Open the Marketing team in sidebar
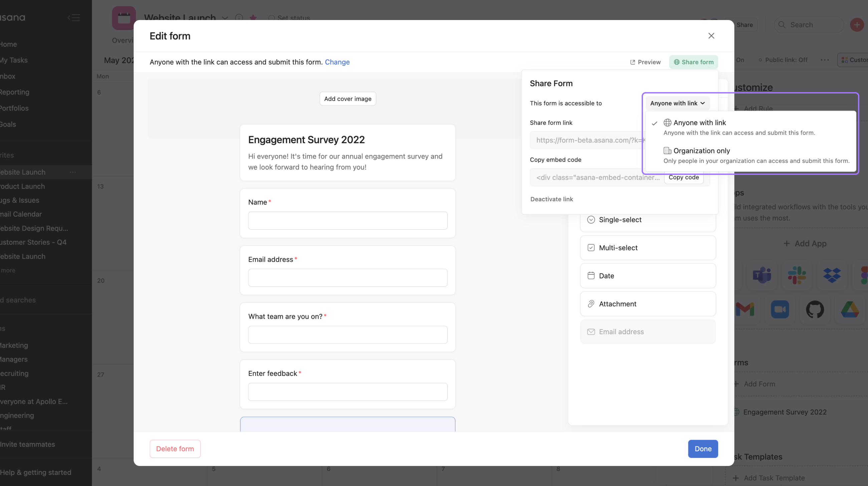 click(14, 345)
